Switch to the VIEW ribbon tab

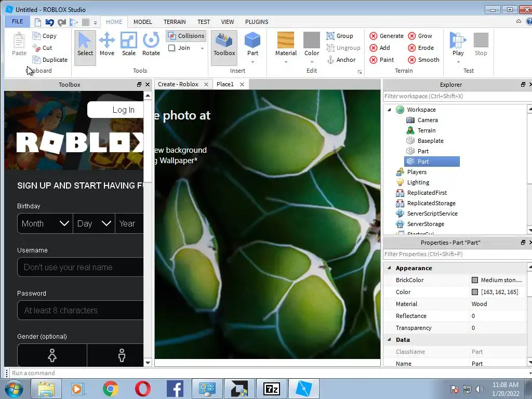point(228,22)
